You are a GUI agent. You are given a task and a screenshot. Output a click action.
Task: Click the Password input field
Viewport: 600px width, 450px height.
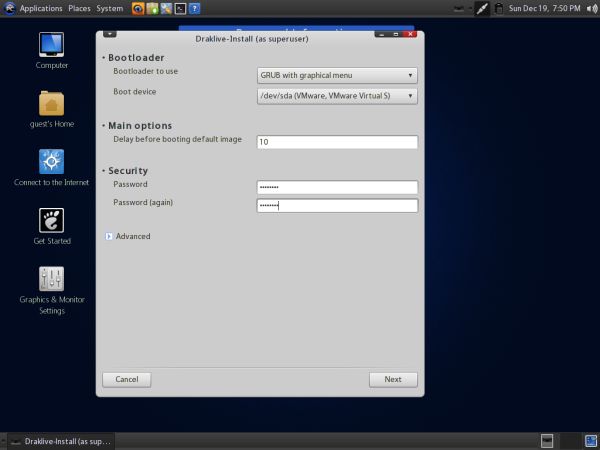click(x=337, y=187)
